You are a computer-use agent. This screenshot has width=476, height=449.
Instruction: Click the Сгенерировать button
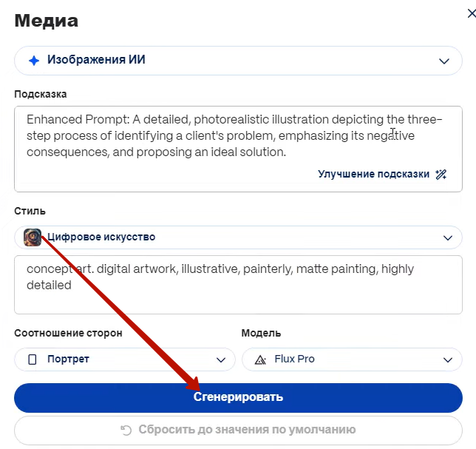pyautogui.click(x=238, y=398)
